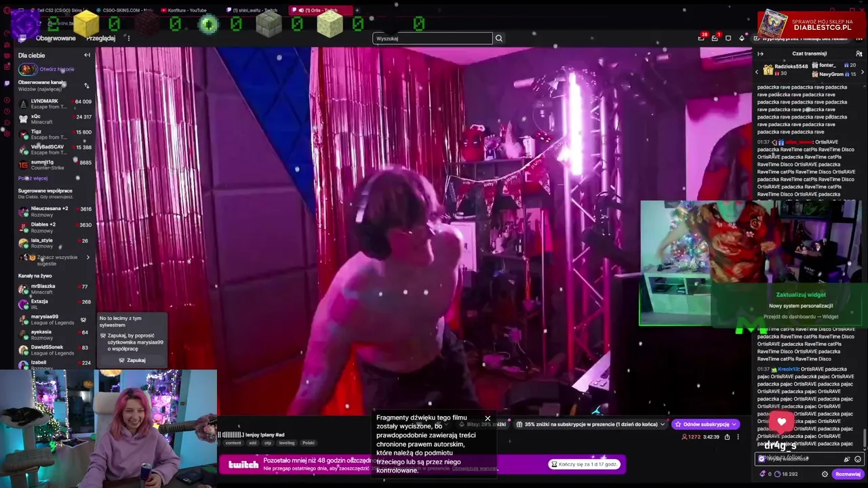Screen dimensions: 868x488
Task: Select the xdd stream tag
Action: [253, 443]
